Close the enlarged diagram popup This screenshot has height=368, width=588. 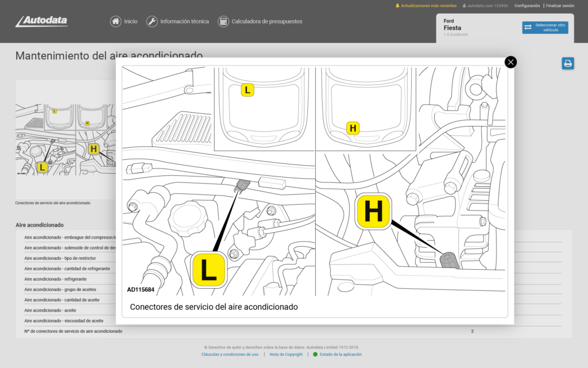(510, 62)
